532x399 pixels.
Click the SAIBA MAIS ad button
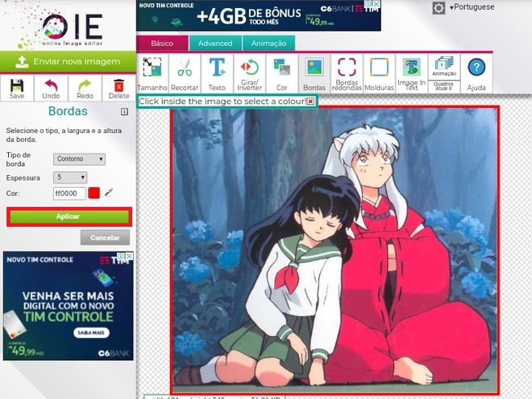pos(91,332)
